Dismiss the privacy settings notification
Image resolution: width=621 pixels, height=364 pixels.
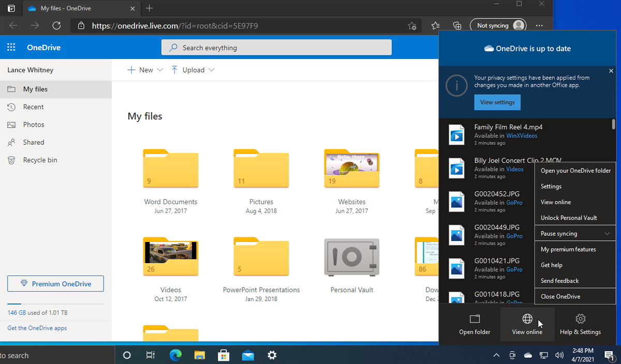point(611,71)
